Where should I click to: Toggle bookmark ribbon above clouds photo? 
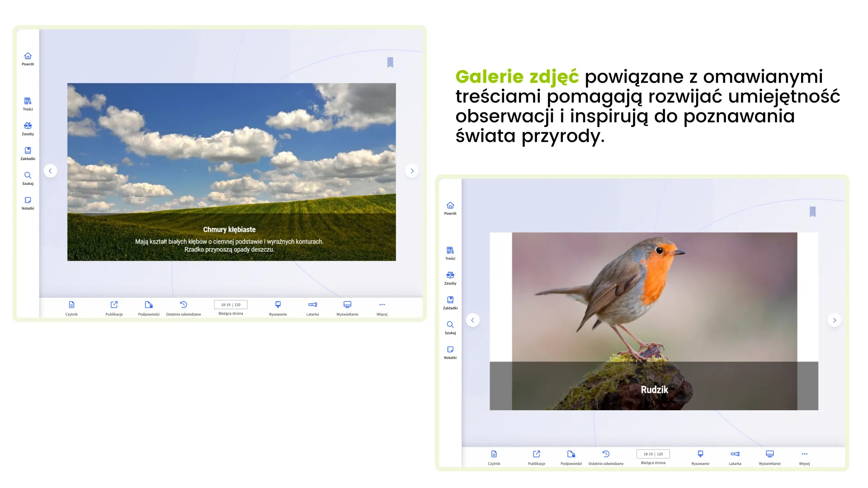pos(390,62)
